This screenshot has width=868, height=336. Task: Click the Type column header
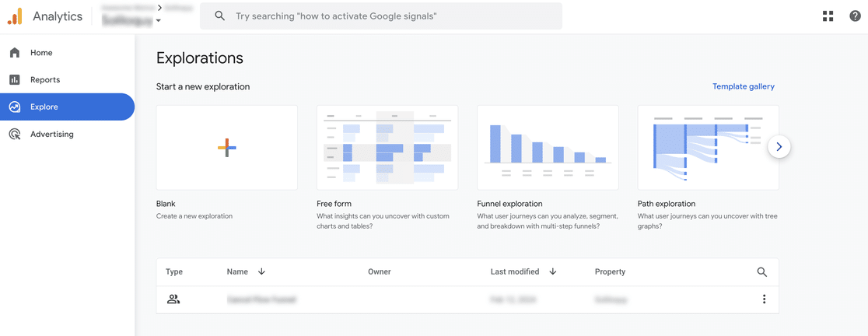[173, 271]
